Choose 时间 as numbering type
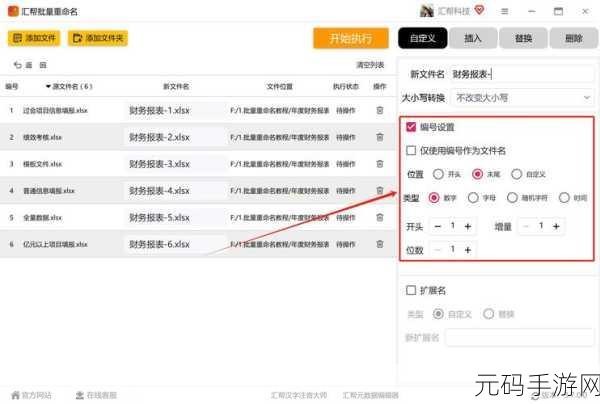The image size is (600, 404). click(x=564, y=198)
